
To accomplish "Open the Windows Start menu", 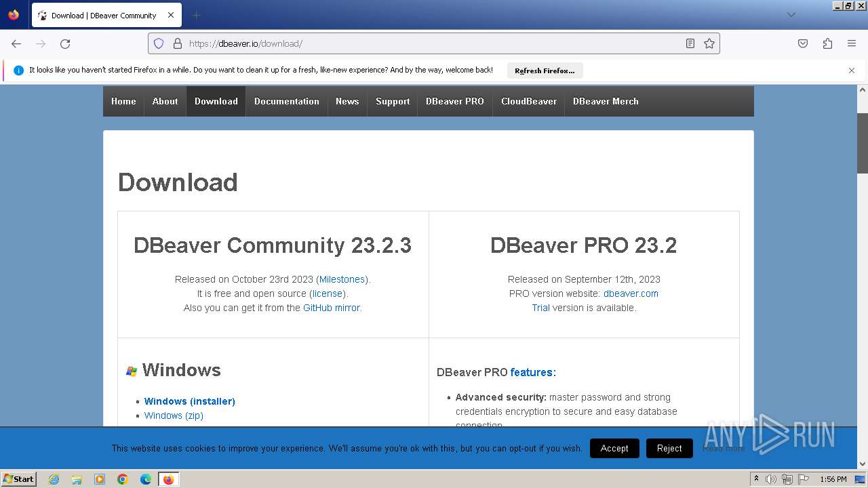I will click(x=18, y=479).
